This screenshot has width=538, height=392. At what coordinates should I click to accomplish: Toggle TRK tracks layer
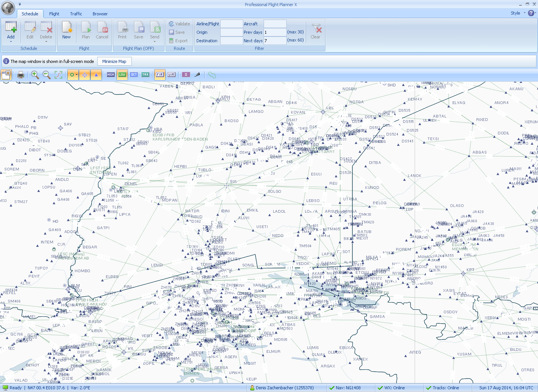145,75
